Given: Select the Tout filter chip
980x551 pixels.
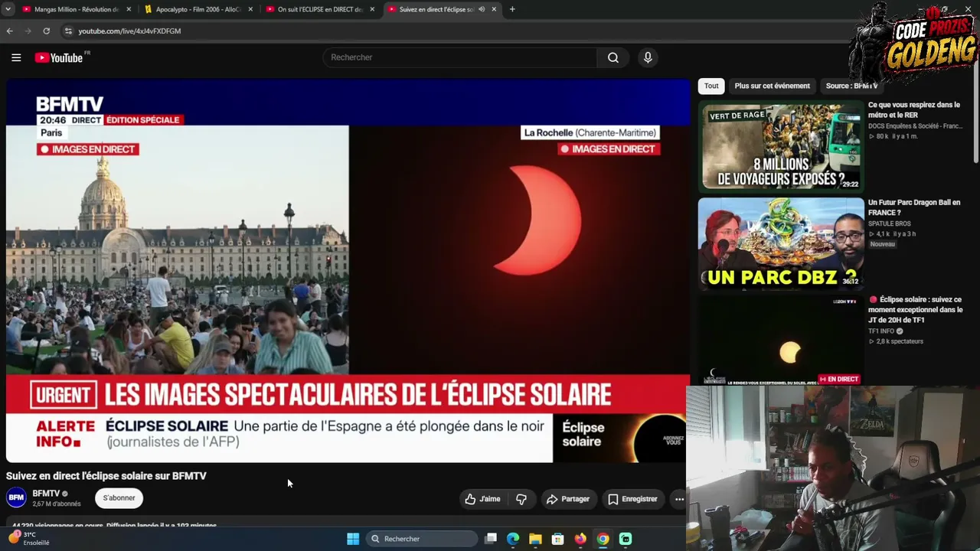Looking at the screenshot, I should 711,86.
